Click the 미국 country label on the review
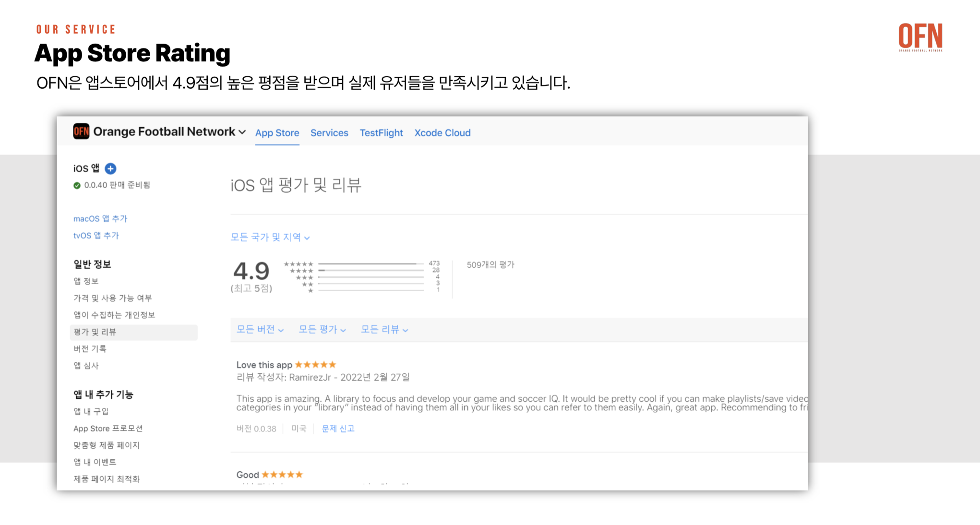This screenshot has width=980, height=525. pos(299,429)
